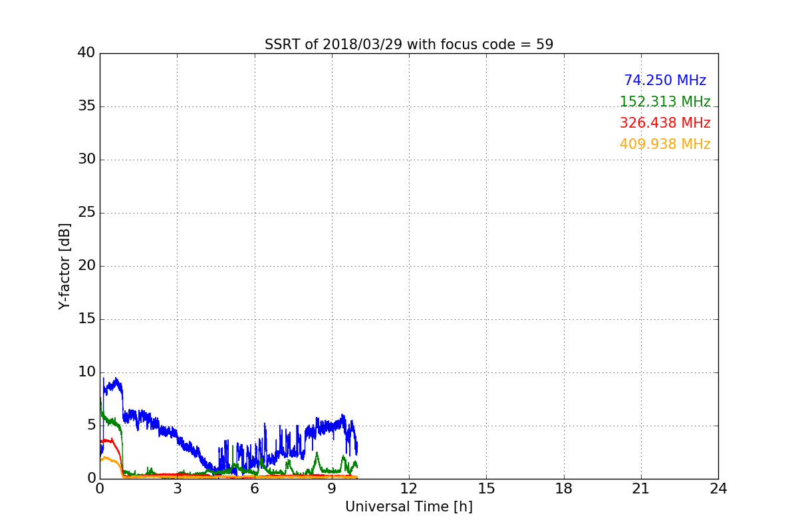798x532 pixels.
Task: Select the orange '409.938 MHz' legend label
Action: (665, 144)
